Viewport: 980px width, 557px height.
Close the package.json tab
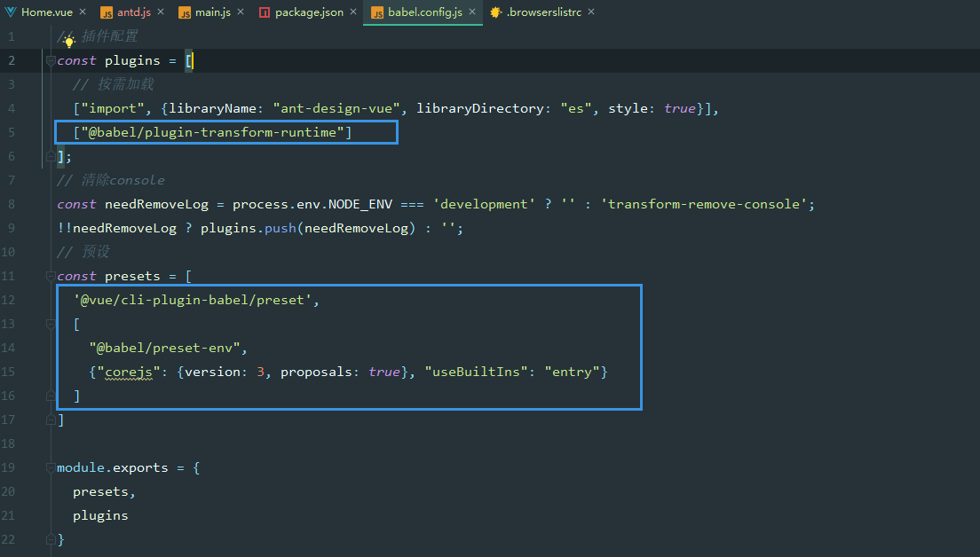coord(353,12)
